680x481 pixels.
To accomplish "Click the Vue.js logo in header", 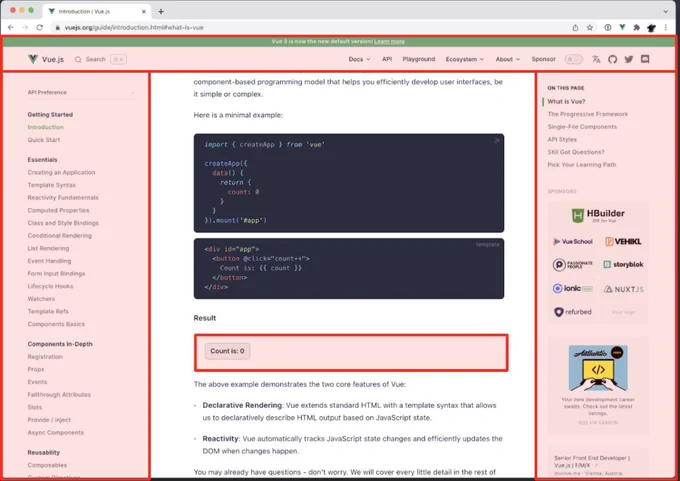I will 46,59.
